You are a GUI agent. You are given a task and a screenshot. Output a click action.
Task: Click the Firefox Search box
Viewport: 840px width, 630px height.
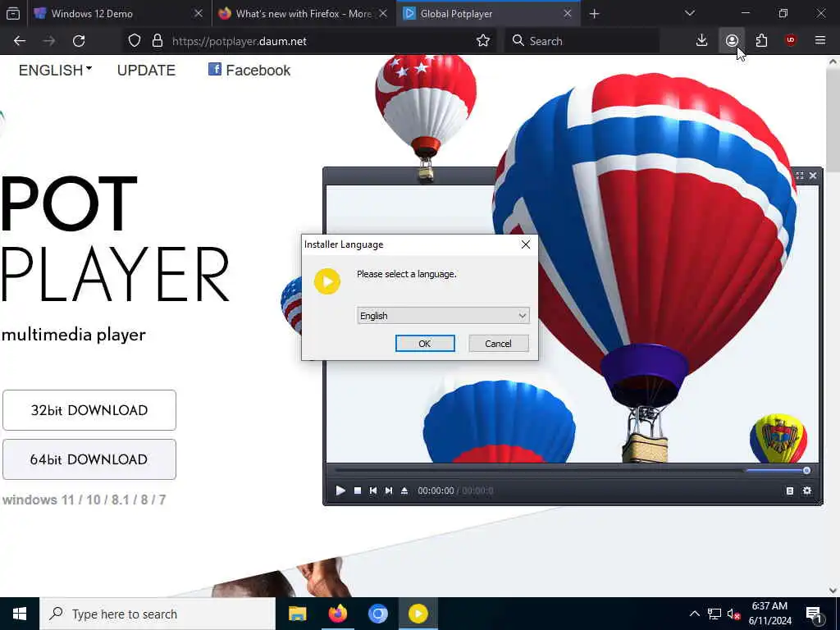tap(582, 41)
